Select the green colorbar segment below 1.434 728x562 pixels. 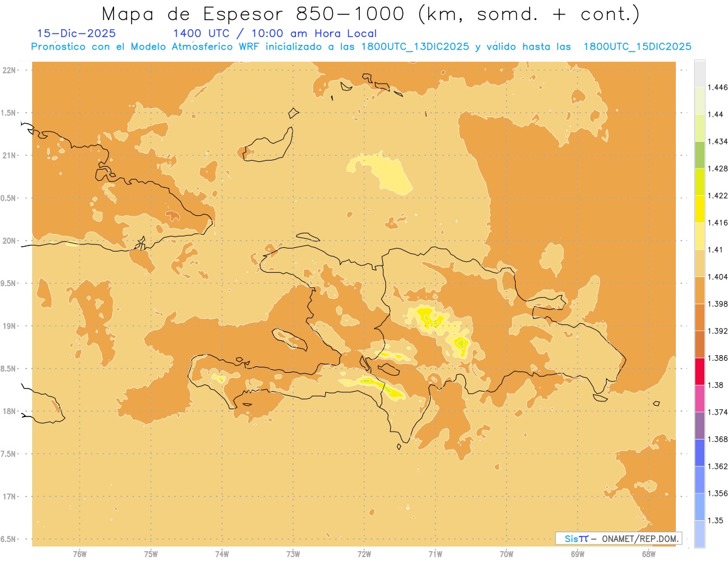[699, 155]
